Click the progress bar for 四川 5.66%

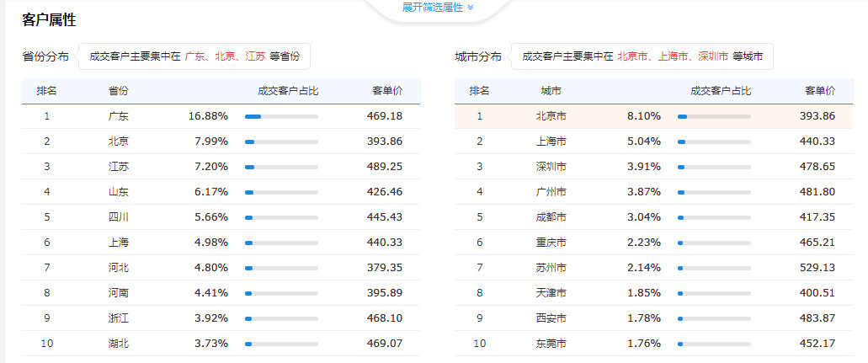[281, 218]
